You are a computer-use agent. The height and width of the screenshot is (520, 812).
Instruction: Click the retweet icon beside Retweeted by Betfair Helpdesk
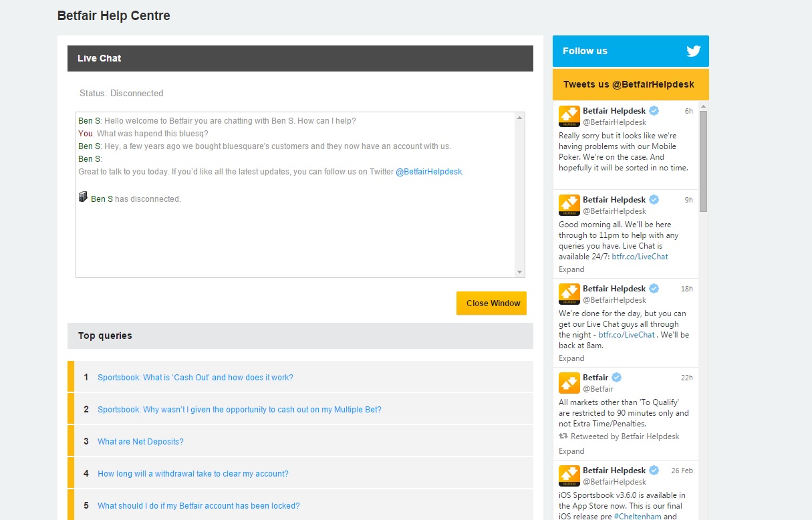(563, 436)
